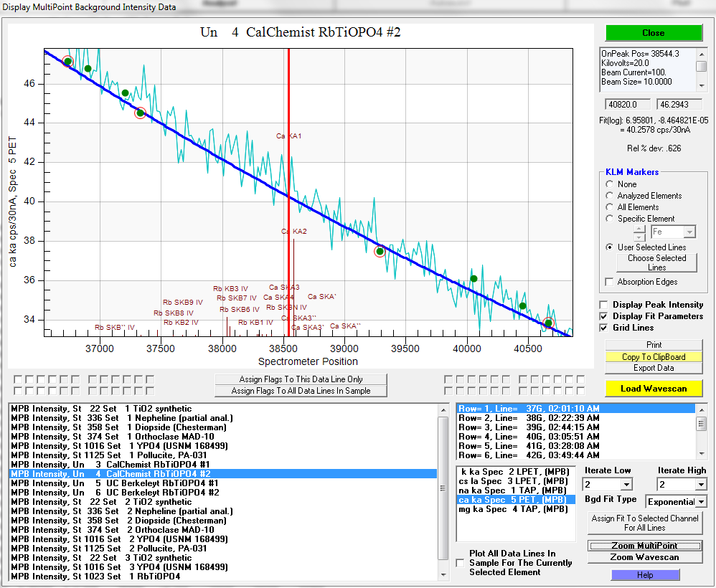The image size is (716, 588).
Task: Uncheck the Grid Lines checkbox
Action: pyautogui.click(x=604, y=328)
